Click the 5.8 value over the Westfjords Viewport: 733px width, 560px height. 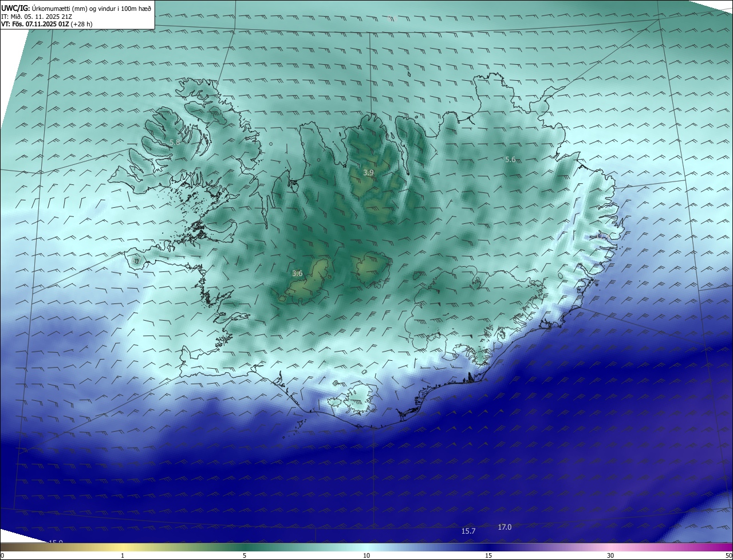[175, 142]
